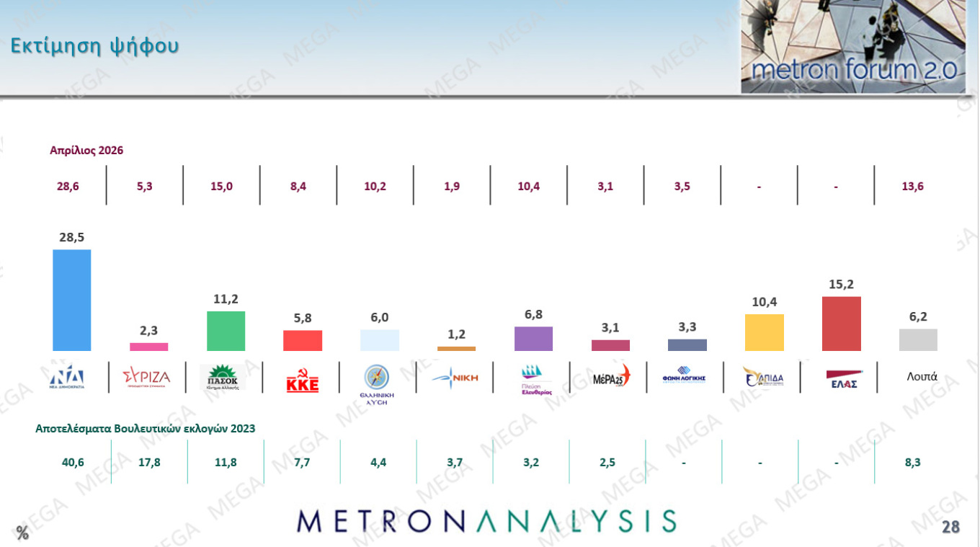The height and width of the screenshot is (547, 980).
Task: Click the Nea Dimokratia party logo
Action: coord(67,378)
